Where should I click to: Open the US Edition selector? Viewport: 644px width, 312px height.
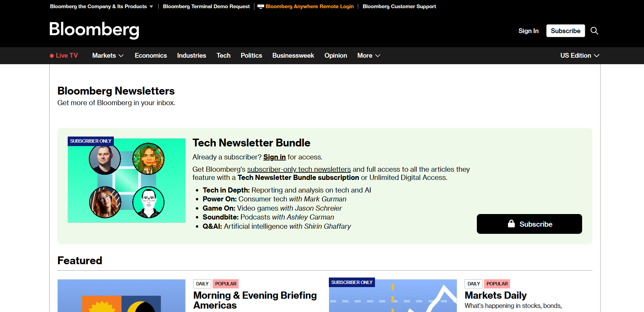[580, 56]
